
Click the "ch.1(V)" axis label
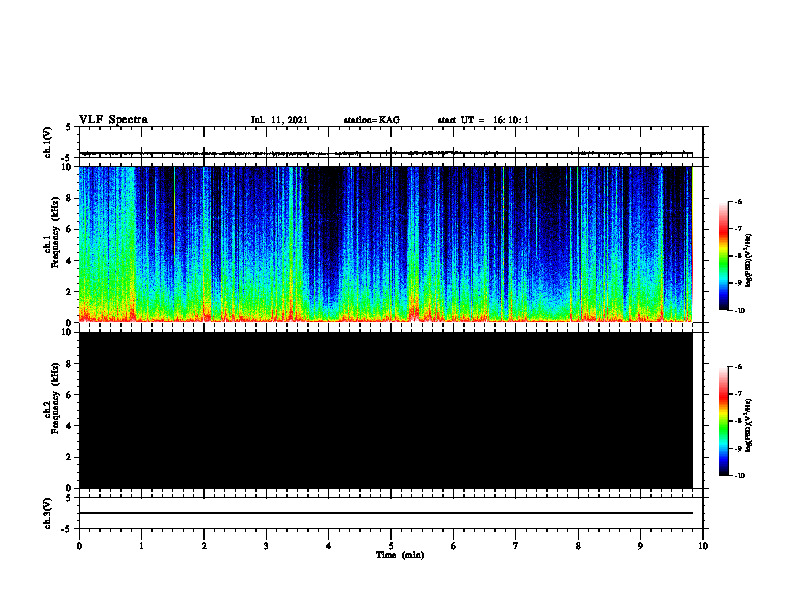pyautogui.click(x=47, y=142)
